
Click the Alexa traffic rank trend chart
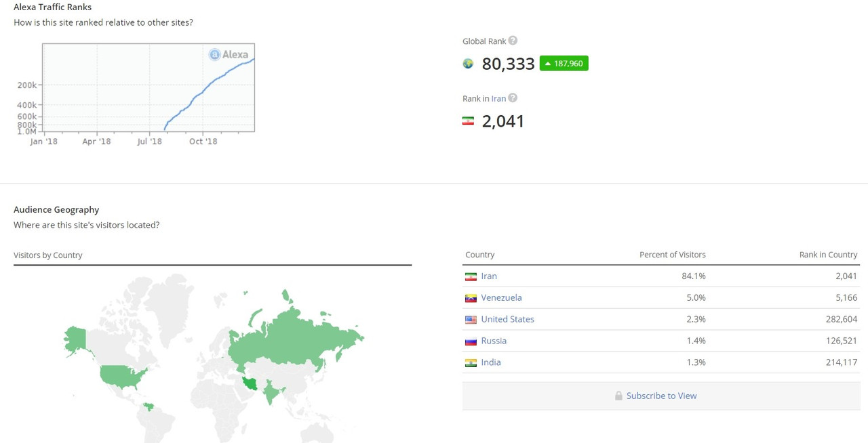pyautogui.click(x=149, y=87)
